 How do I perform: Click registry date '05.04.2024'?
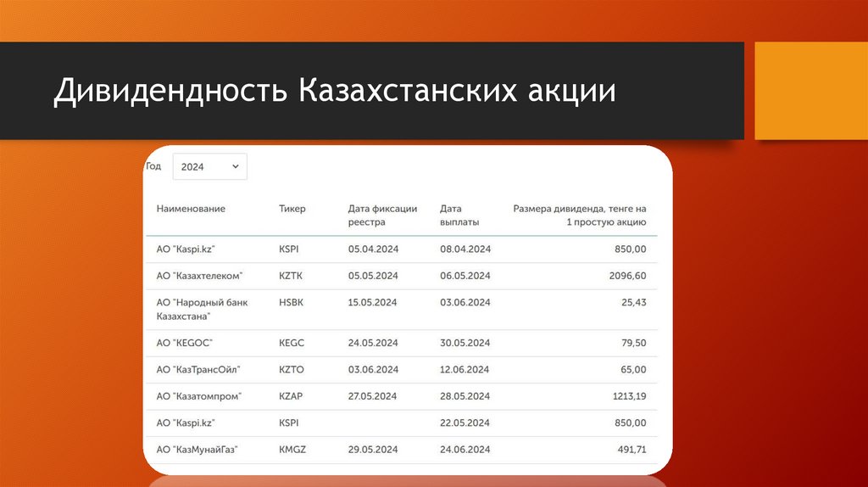373,249
